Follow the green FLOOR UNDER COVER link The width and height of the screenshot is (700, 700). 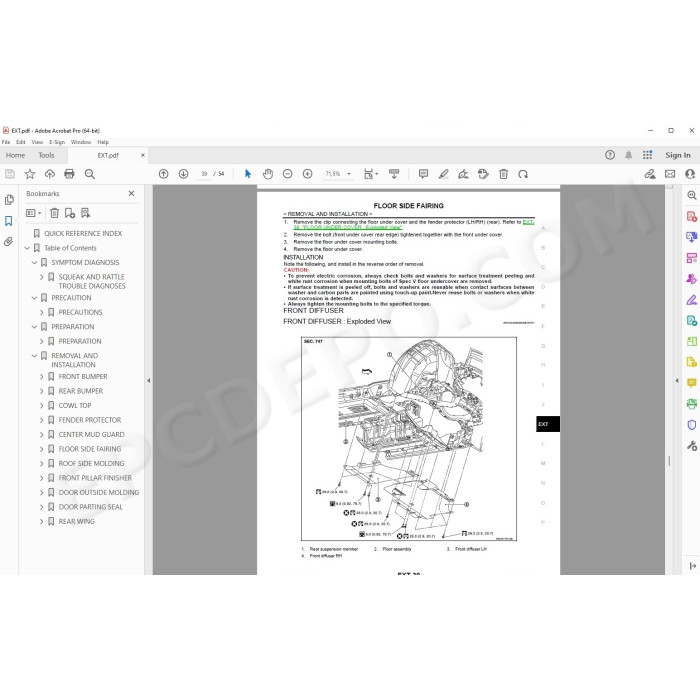348,227
